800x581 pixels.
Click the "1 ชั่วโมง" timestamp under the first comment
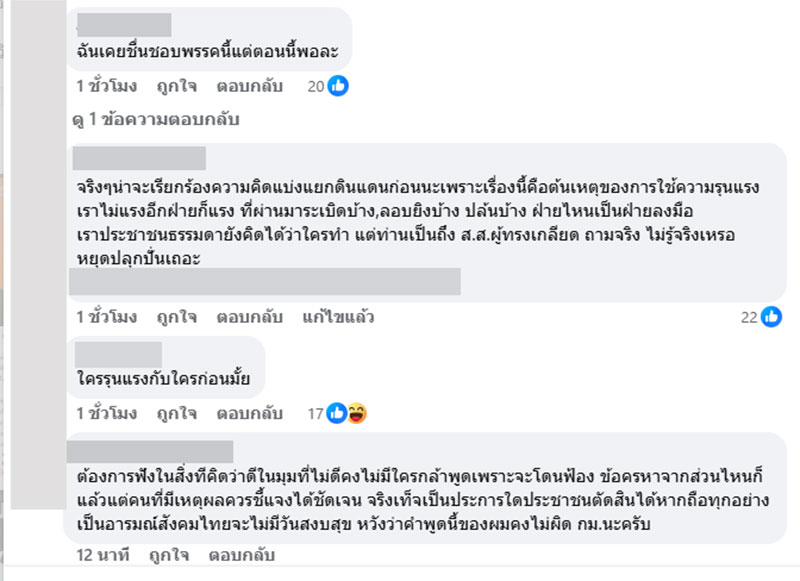pyautogui.click(x=107, y=86)
